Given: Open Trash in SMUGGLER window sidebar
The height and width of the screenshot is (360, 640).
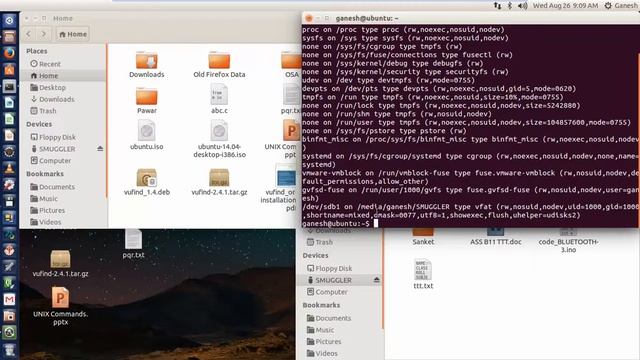Looking at the screenshot, I should [320, 242].
